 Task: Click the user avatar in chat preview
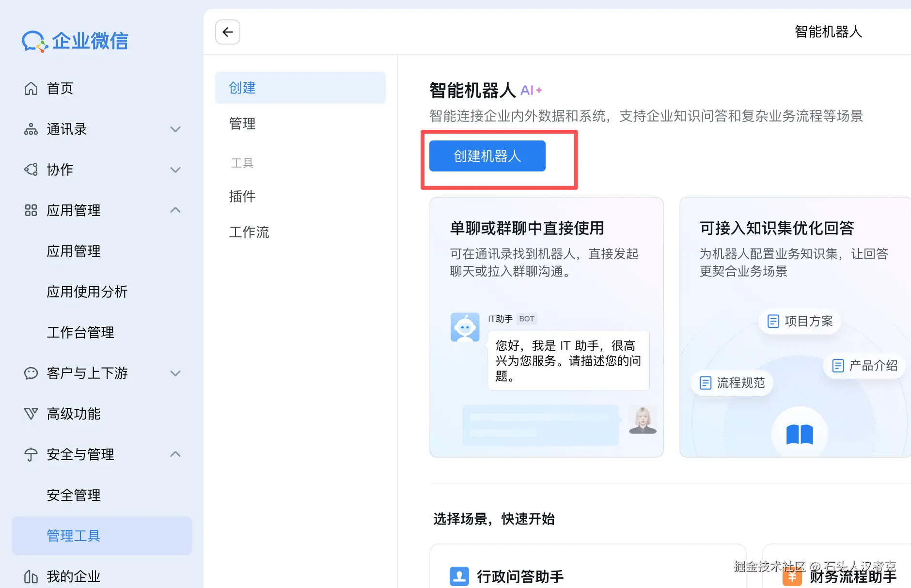[643, 420]
